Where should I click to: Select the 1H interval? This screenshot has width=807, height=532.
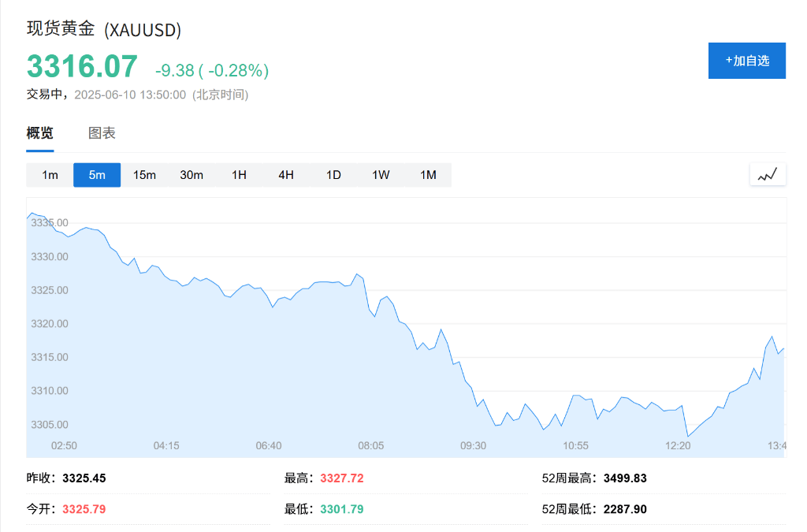(239, 175)
